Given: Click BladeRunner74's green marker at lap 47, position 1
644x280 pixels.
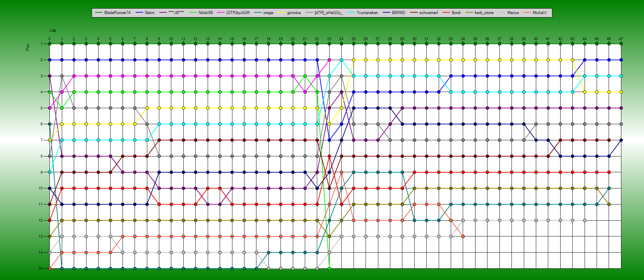Looking at the screenshot, I should [621, 44].
